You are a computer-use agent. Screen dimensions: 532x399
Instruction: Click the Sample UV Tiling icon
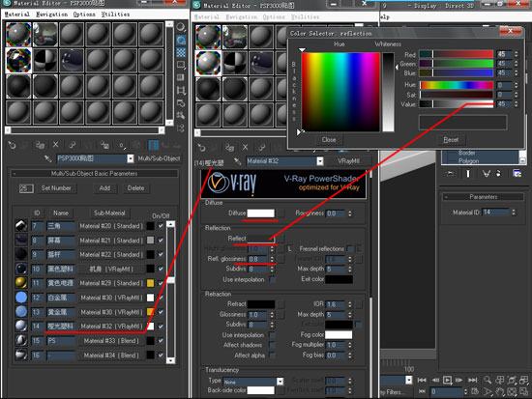181,65
